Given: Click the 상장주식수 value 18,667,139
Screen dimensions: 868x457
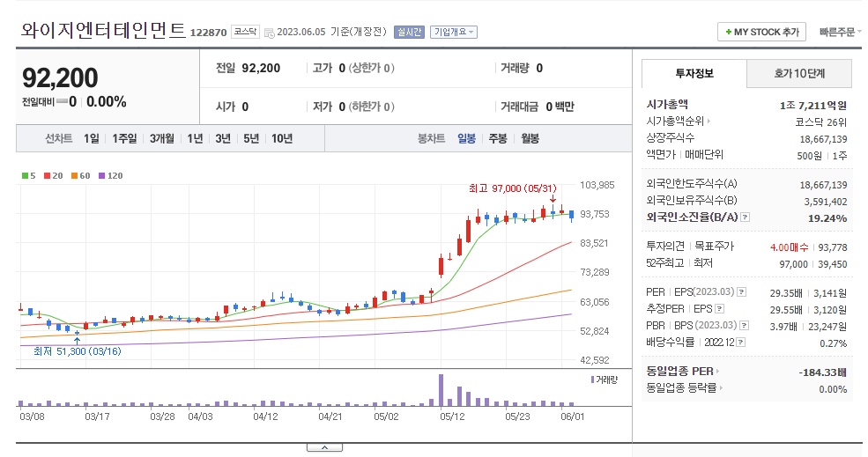Looking at the screenshot, I should tap(823, 139).
